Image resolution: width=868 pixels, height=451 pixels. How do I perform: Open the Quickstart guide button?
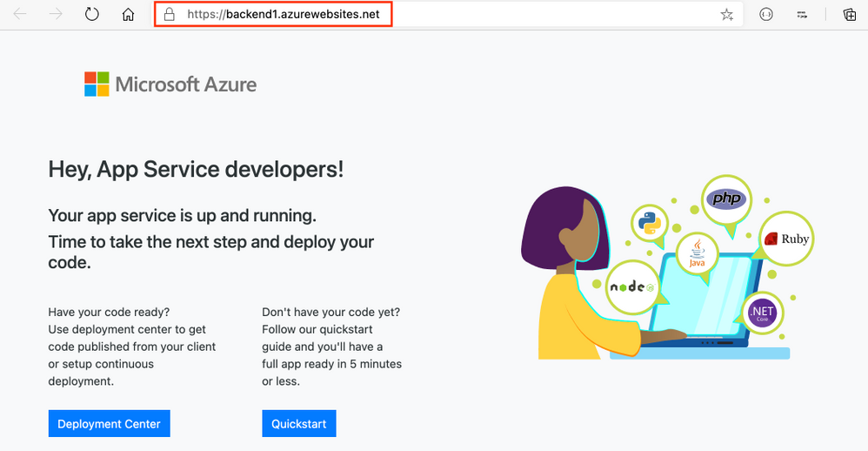tap(299, 424)
